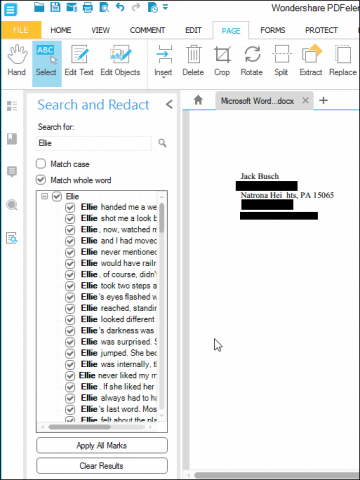The width and height of the screenshot is (360, 480).
Task: Click the document horizontal scrollbar
Action: click(x=277, y=475)
